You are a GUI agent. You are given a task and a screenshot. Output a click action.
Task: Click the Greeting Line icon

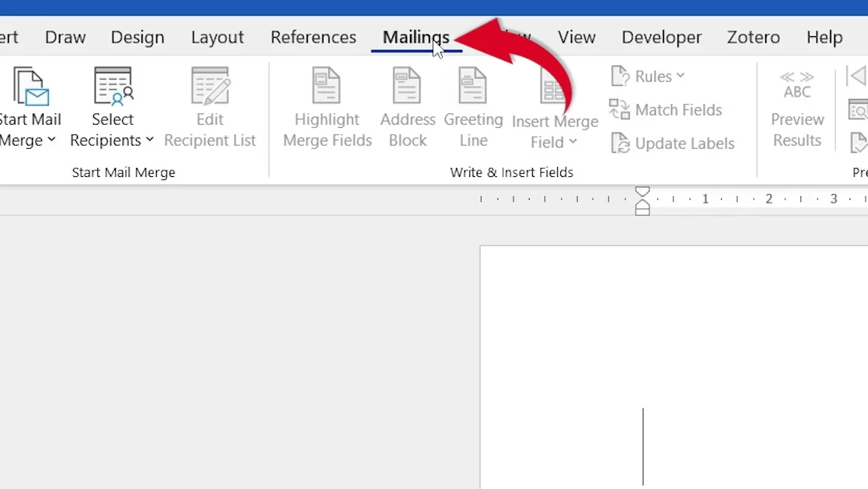(x=473, y=85)
